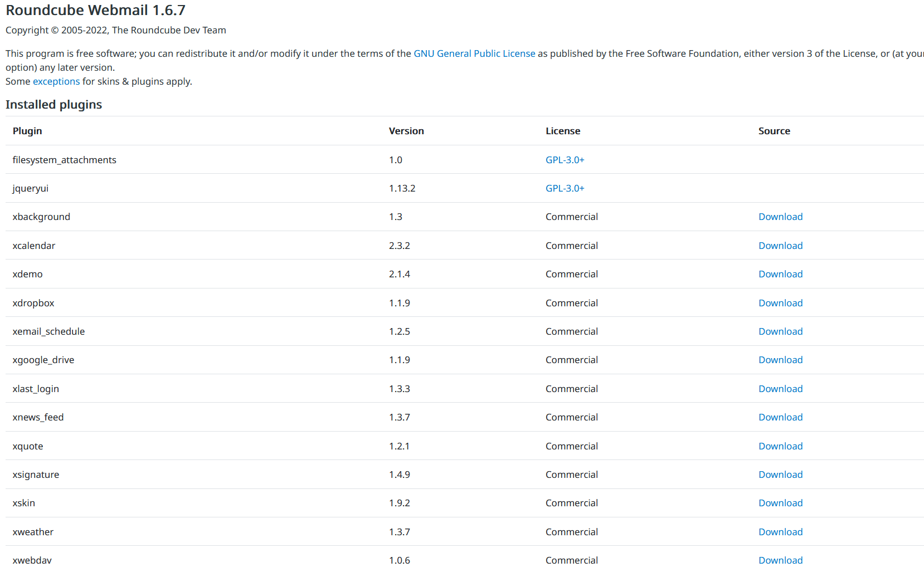Click the xgoogle_drive plugin name
924x582 pixels.
pos(43,360)
